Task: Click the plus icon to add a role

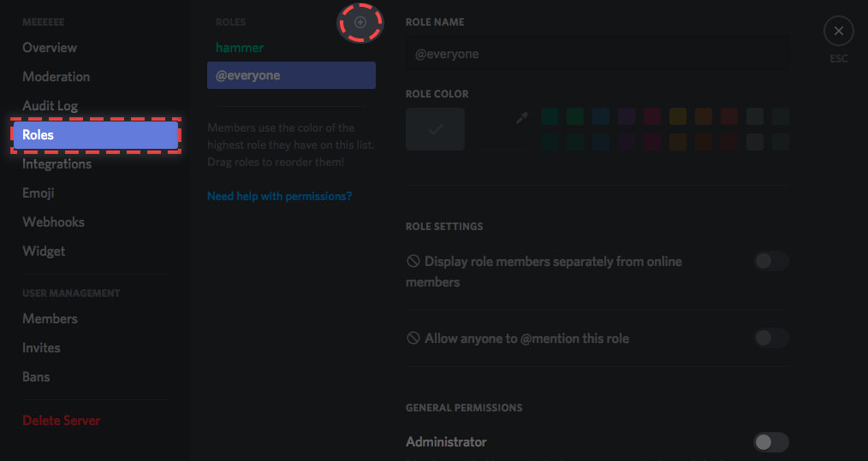Action: (x=360, y=22)
